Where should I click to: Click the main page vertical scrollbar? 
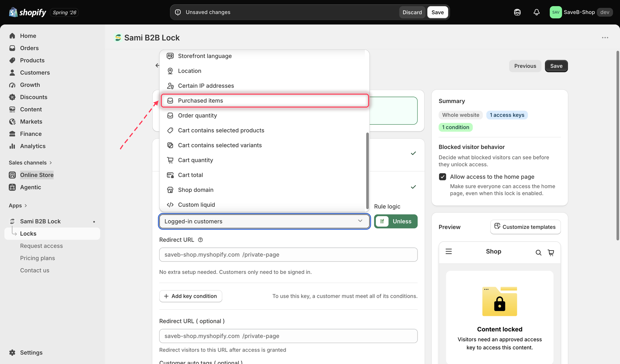(x=618, y=145)
